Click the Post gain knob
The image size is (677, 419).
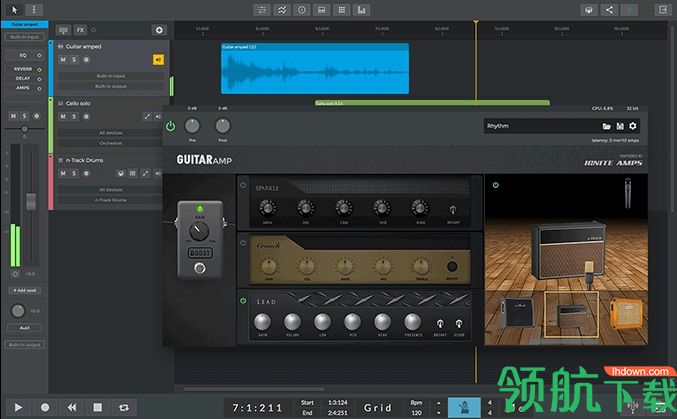coord(222,126)
